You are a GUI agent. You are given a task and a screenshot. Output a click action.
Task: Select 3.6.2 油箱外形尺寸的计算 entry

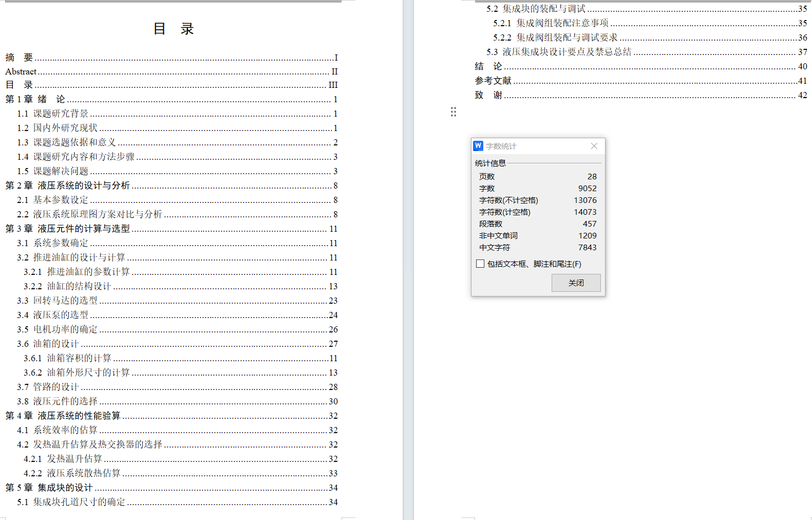click(181, 373)
